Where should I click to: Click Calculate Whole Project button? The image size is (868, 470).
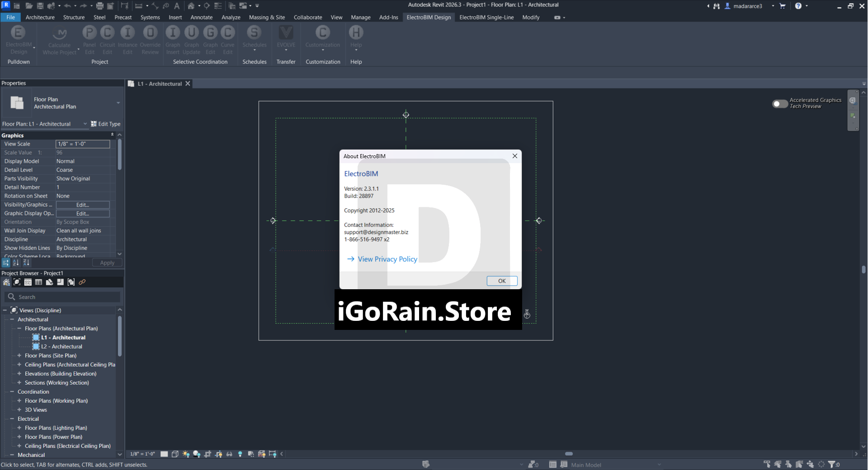click(60, 41)
